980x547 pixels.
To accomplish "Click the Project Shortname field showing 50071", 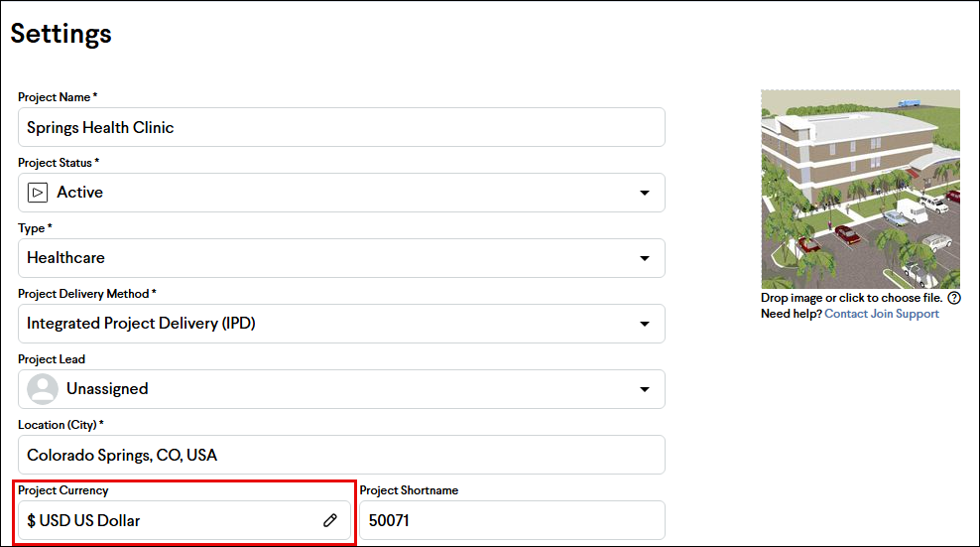I will (x=512, y=520).
